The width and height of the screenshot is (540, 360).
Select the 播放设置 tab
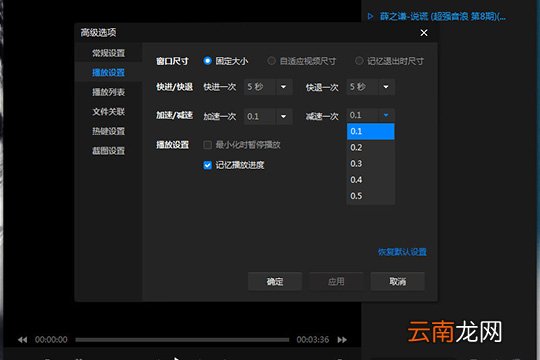[x=108, y=72]
